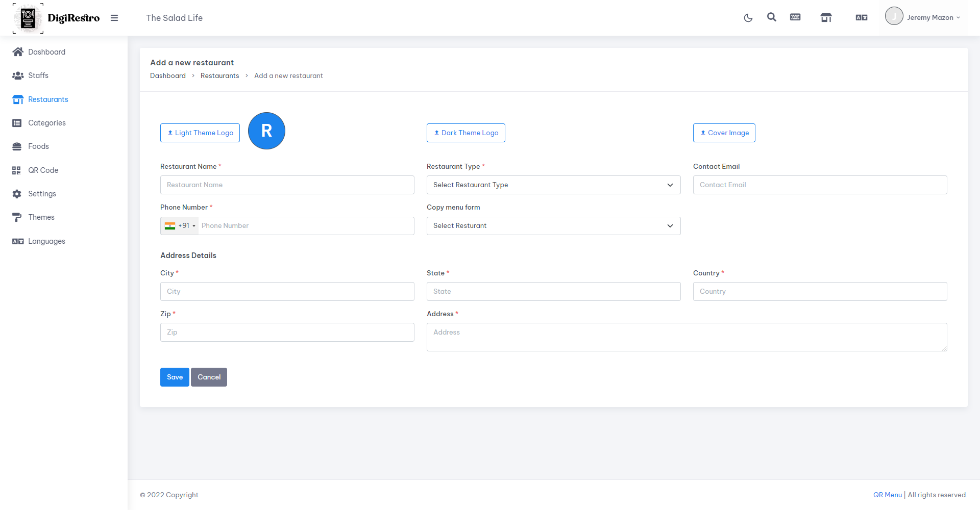Viewport: 980px width, 510px height.
Task: Open the QR Code sidebar menu
Action: [x=43, y=170]
